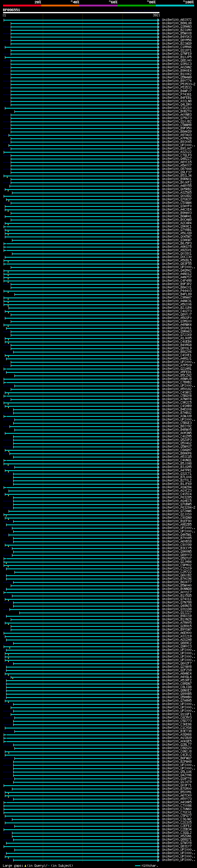Open hit UniRef100_B2IUM0

[177, 30]
